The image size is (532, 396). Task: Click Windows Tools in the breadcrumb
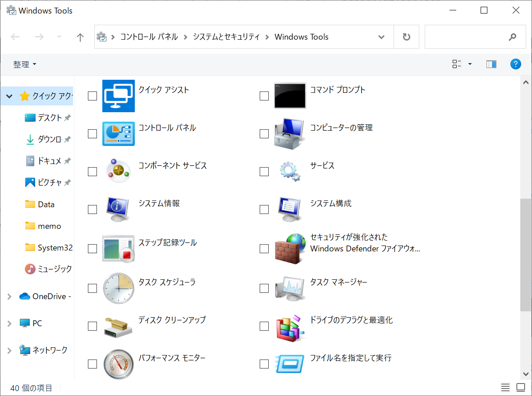(x=301, y=36)
